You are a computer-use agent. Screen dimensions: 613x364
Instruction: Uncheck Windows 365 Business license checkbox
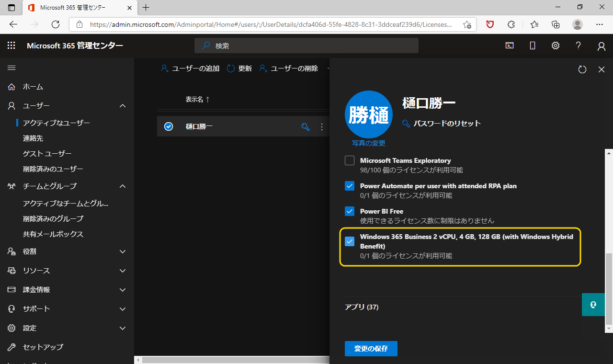click(x=350, y=241)
